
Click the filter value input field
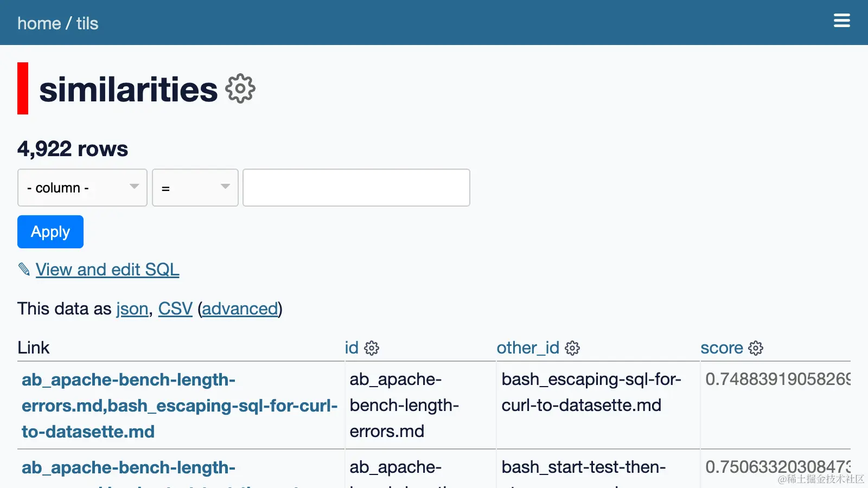tap(356, 188)
